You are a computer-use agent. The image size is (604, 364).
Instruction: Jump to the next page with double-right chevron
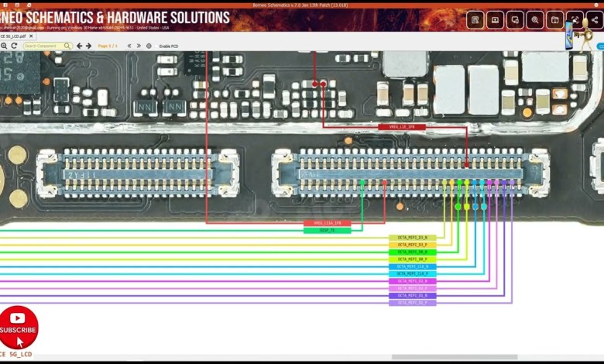pyautogui.click(x=139, y=46)
